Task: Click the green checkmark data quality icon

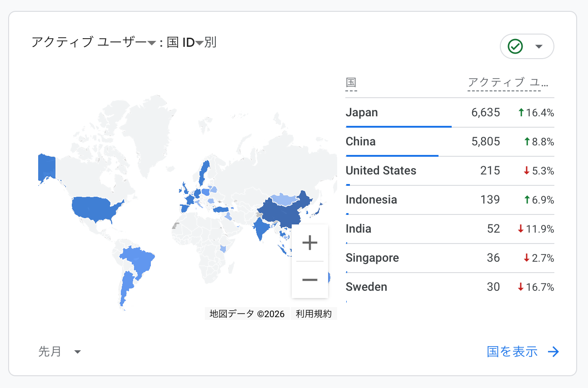Action: click(x=515, y=46)
